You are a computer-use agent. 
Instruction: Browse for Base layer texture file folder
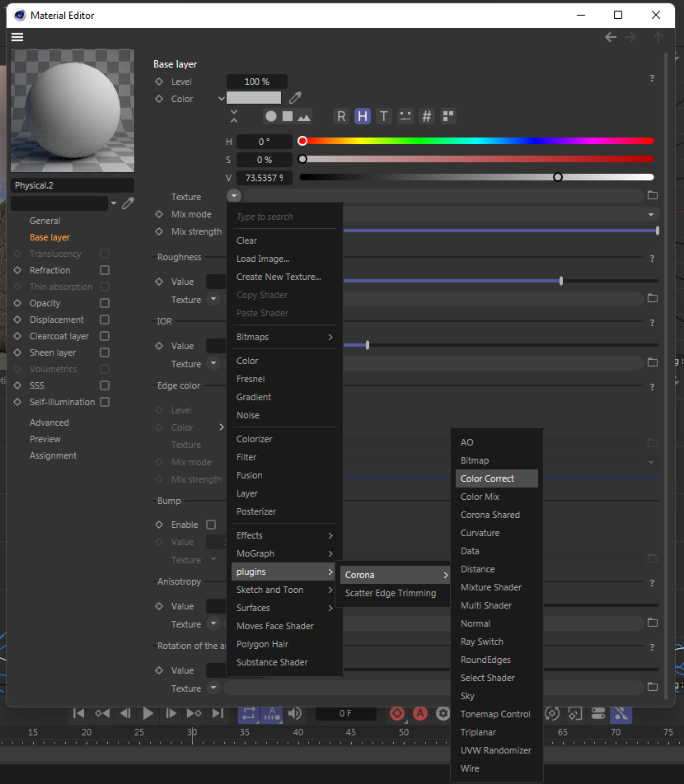(x=653, y=195)
